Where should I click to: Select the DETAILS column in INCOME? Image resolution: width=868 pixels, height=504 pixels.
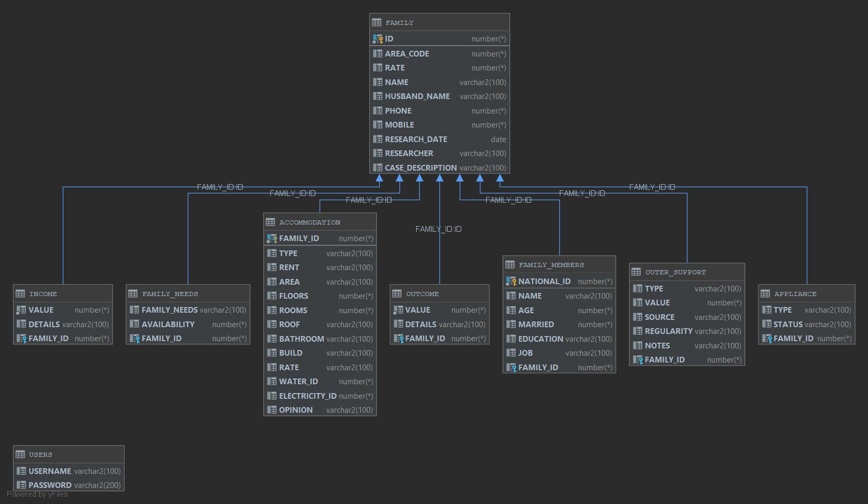63,324
